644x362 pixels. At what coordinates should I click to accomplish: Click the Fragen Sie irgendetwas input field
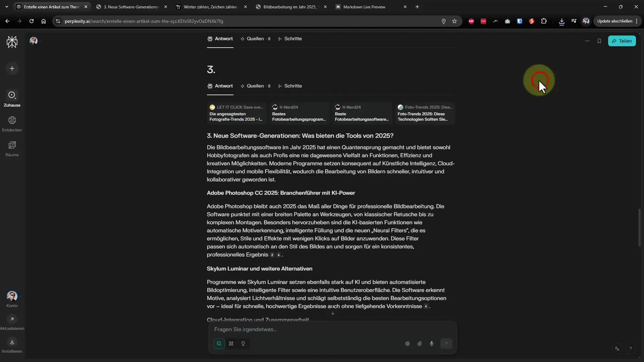332,329
